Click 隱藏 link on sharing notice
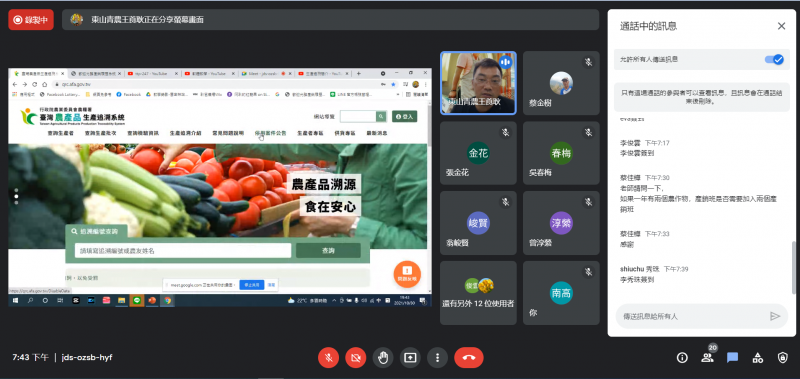The height and width of the screenshot is (379, 800). (x=271, y=285)
